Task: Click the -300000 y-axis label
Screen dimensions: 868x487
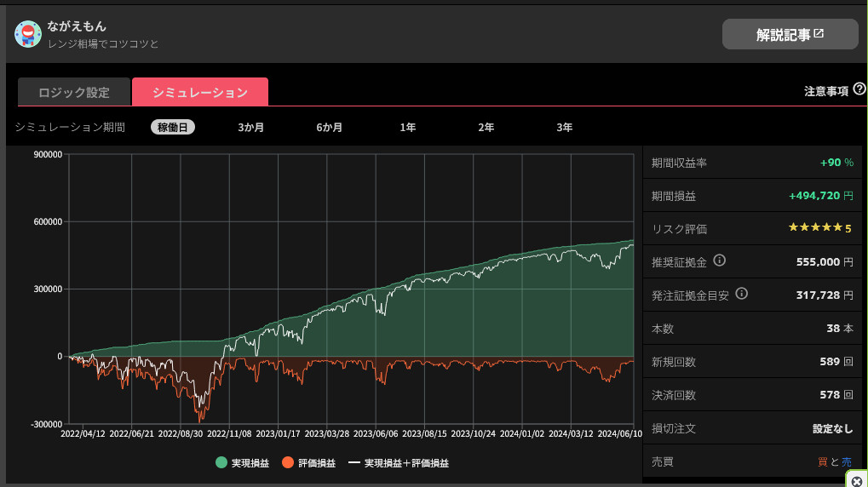Action: click(46, 425)
